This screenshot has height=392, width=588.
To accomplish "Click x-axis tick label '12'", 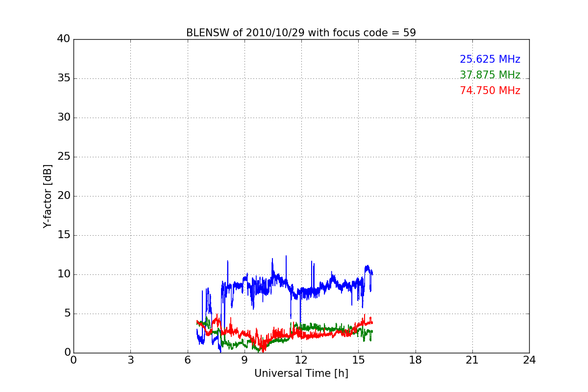I will click(x=301, y=360).
